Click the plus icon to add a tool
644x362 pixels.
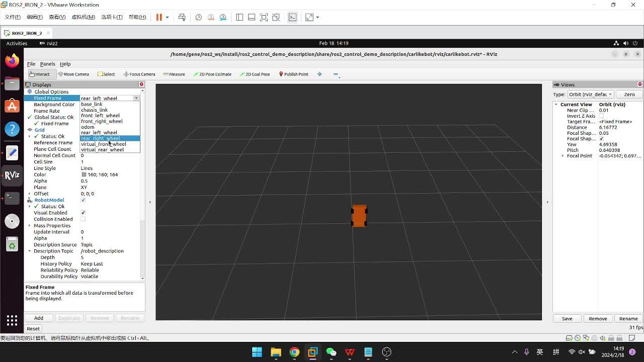point(319,74)
